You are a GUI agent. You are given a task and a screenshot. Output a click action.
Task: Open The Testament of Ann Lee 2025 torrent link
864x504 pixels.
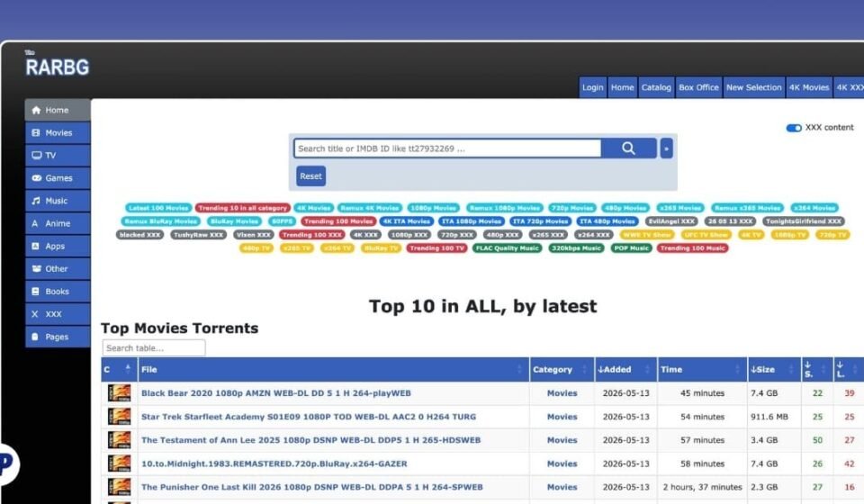tap(310, 440)
